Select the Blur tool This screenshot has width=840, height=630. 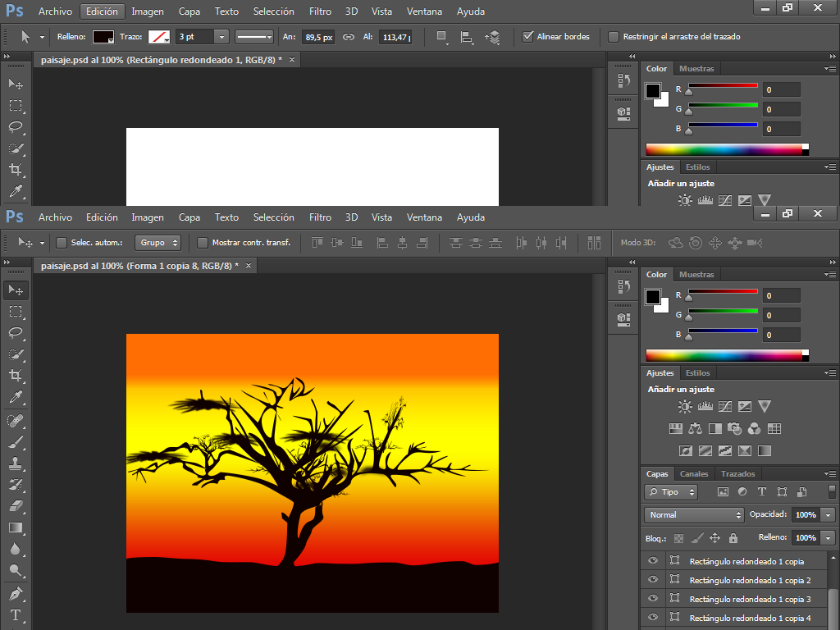pyautogui.click(x=16, y=549)
